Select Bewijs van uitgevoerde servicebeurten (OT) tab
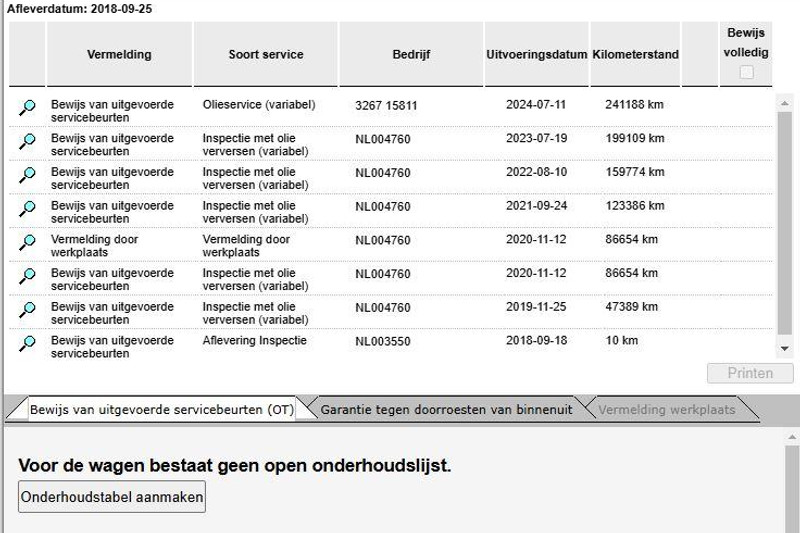Image resolution: width=800 pixels, height=533 pixels. [161, 410]
